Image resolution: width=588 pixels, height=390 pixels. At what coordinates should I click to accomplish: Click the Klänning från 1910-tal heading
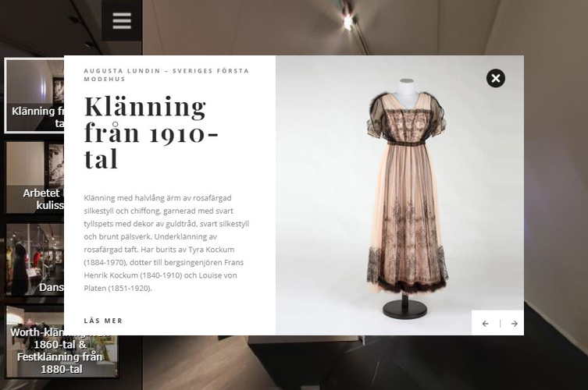point(151,133)
